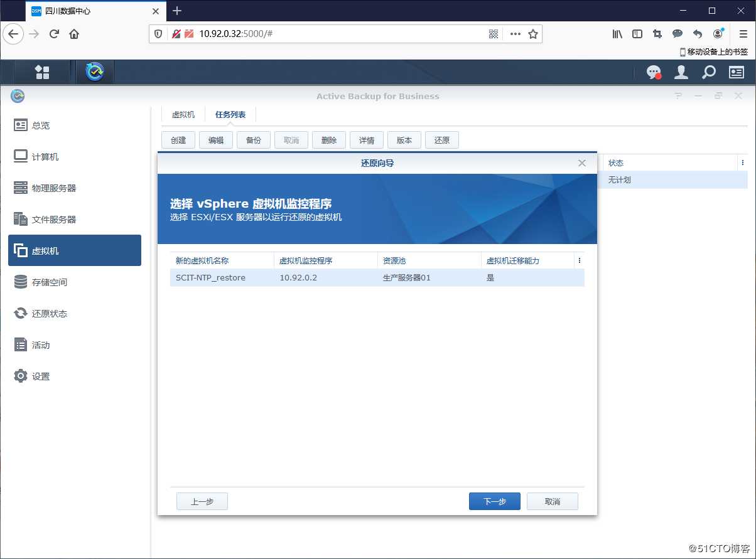This screenshot has width=756, height=559.
Task: Select 计算机 in the sidebar
Action: (75, 156)
